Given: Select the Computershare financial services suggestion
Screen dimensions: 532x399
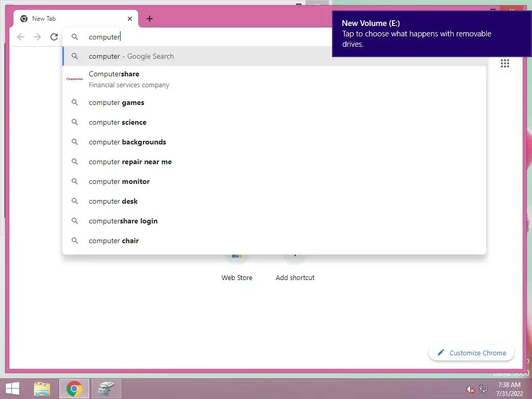Looking at the screenshot, I should pos(274,79).
